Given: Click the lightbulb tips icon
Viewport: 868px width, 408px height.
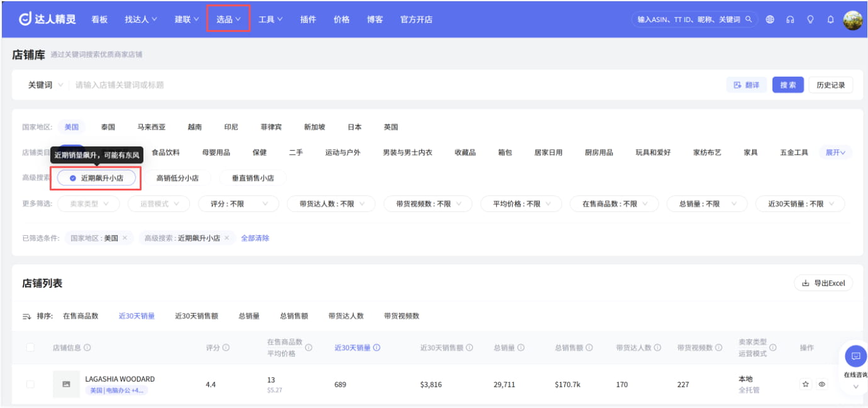Looking at the screenshot, I should click(810, 19).
